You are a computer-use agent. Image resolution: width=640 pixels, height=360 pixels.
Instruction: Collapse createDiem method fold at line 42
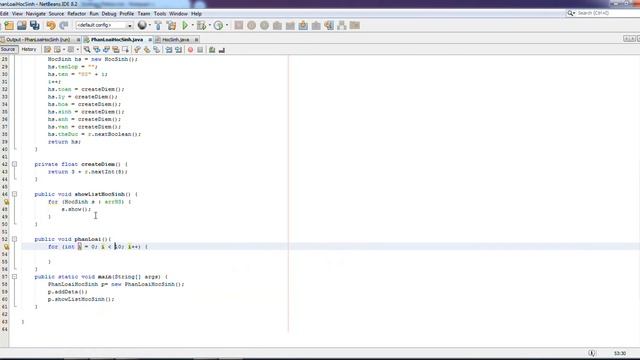(14, 164)
